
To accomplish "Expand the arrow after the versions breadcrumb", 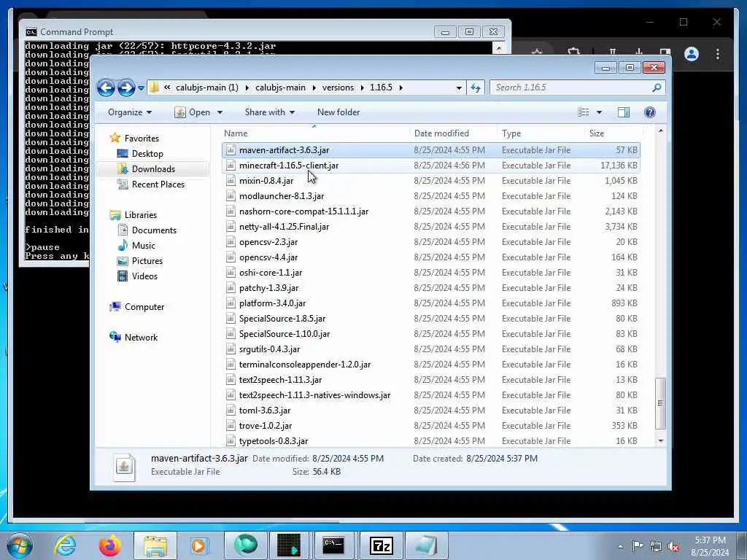I will pos(362,87).
